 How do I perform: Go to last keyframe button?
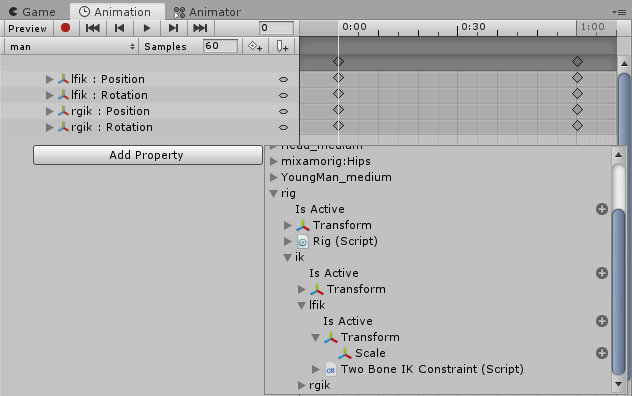(x=200, y=28)
